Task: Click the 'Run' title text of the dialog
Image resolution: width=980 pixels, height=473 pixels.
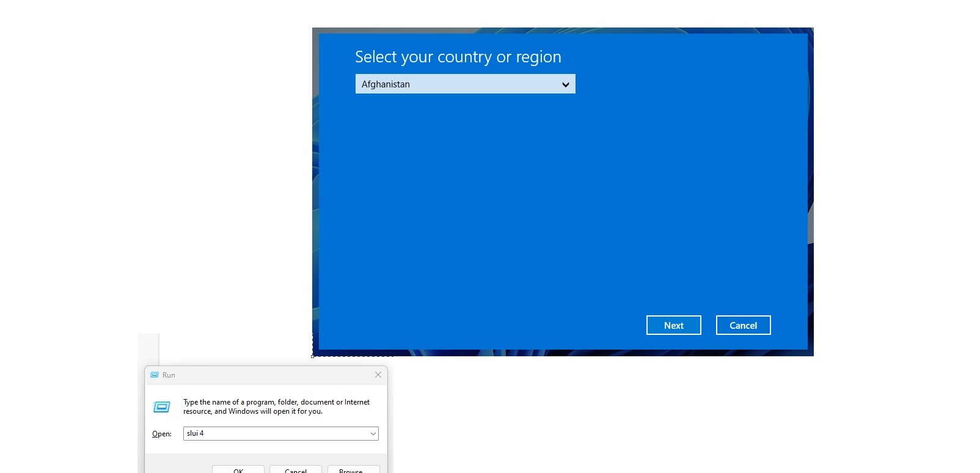Action: coord(169,375)
